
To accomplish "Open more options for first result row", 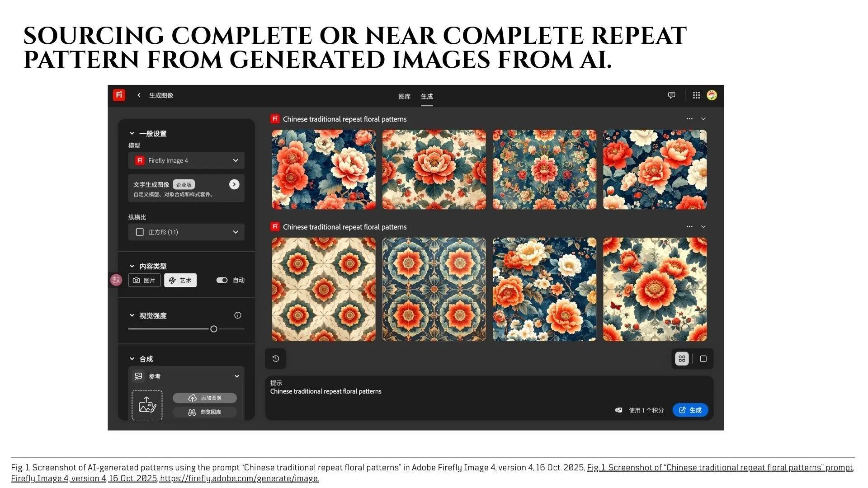I will coord(689,119).
